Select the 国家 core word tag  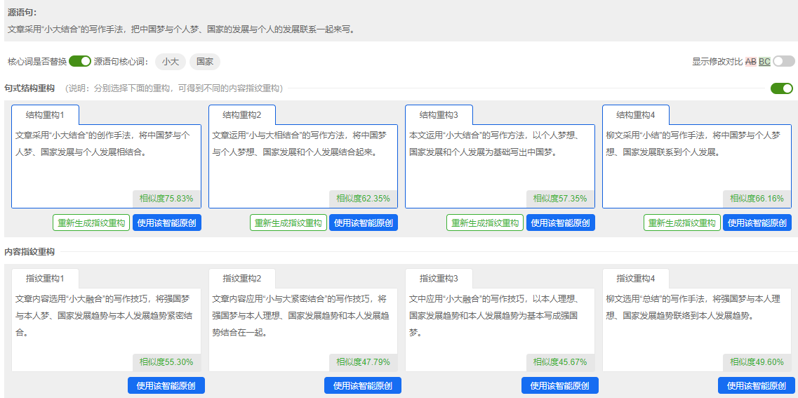[x=205, y=62]
